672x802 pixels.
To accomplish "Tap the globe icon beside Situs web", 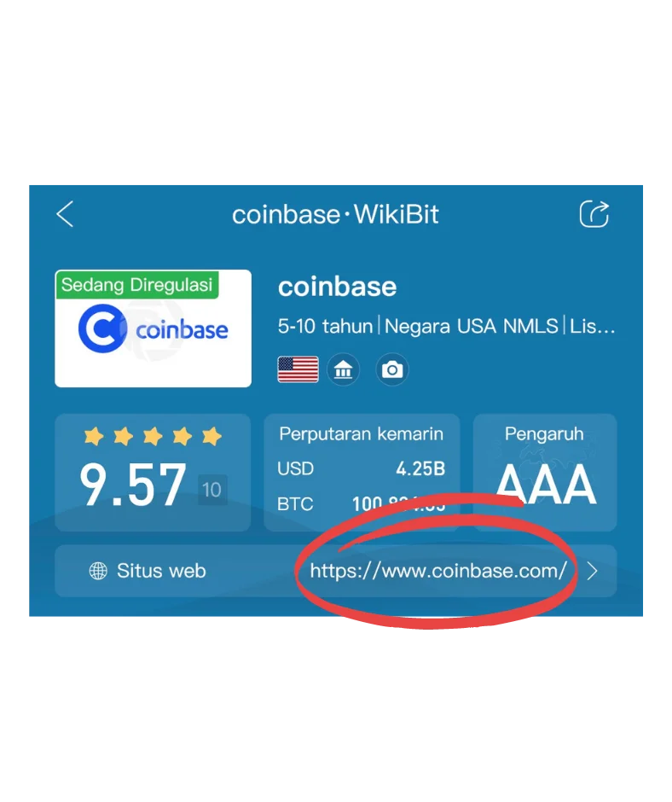I will pyautogui.click(x=98, y=571).
